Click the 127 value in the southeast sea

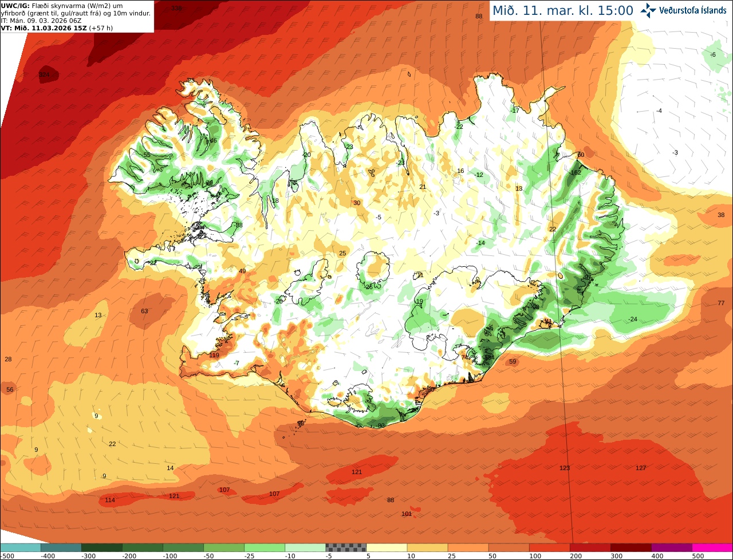[641, 468]
